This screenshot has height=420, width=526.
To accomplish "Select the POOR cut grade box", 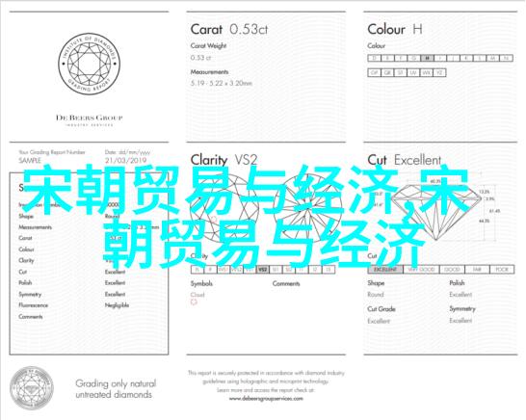I will coord(502,270).
